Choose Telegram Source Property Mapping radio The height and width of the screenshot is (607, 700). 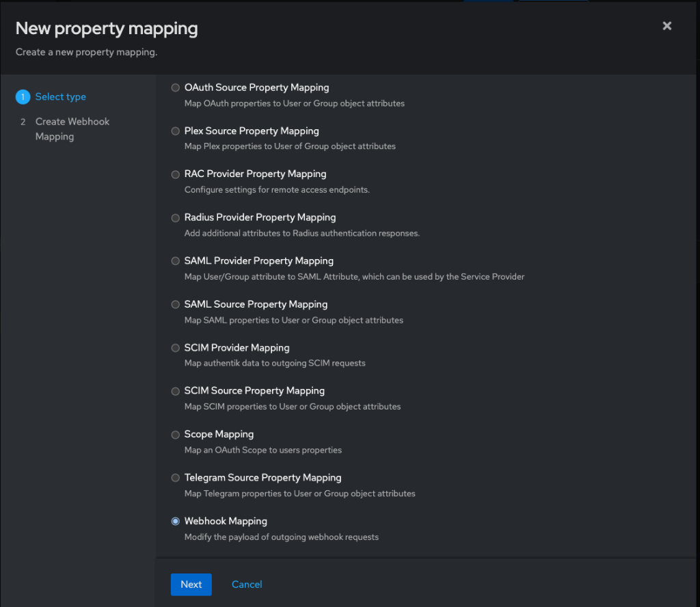176,478
